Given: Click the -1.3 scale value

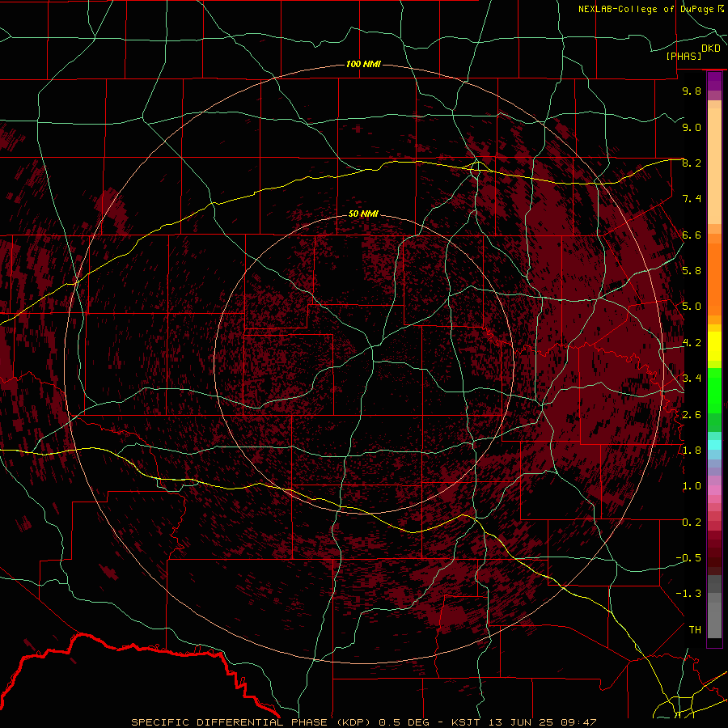Looking at the screenshot, I should point(688,594).
